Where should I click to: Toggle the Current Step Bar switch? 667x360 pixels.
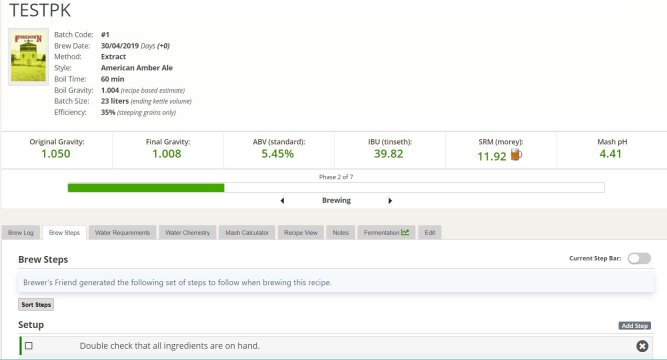coord(639,258)
